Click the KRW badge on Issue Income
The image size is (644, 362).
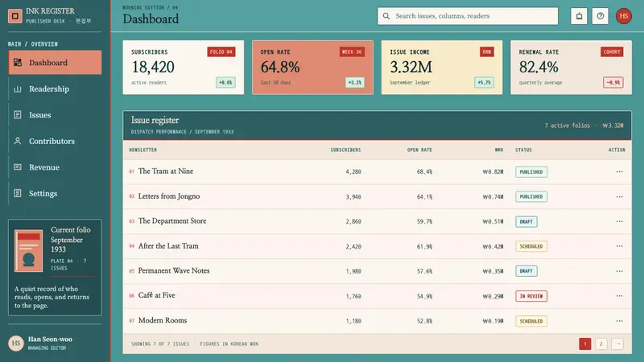click(x=487, y=51)
